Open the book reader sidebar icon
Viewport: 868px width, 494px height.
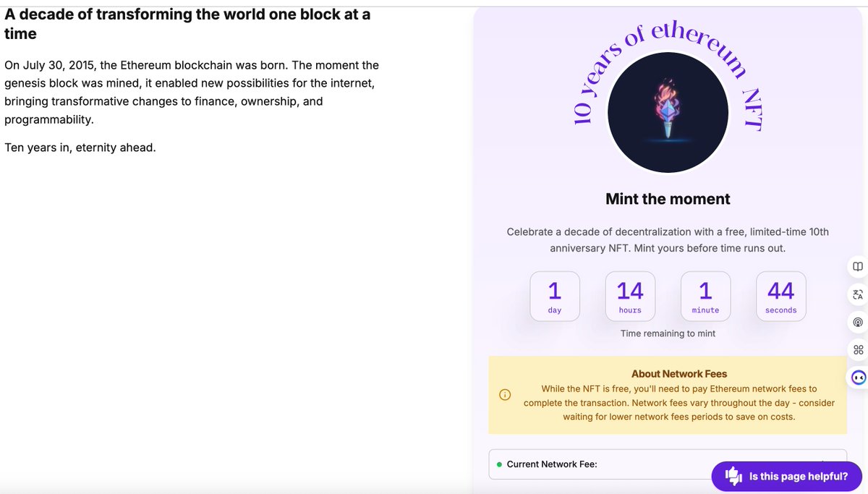[x=858, y=266]
